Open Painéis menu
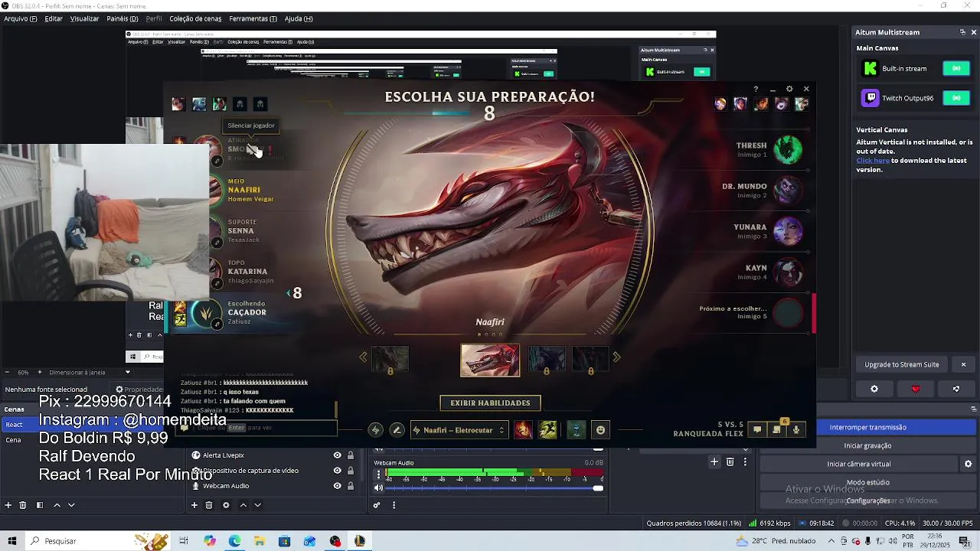The height and width of the screenshot is (551, 980). coord(122,18)
